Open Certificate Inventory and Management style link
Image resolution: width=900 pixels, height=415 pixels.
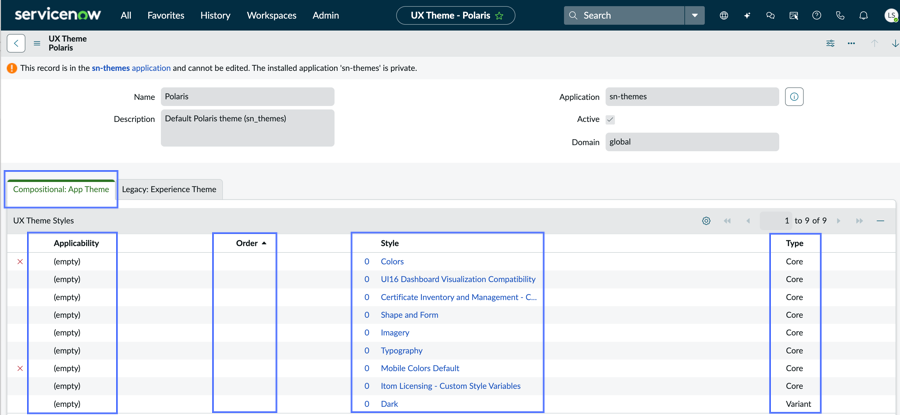click(459, 297)
